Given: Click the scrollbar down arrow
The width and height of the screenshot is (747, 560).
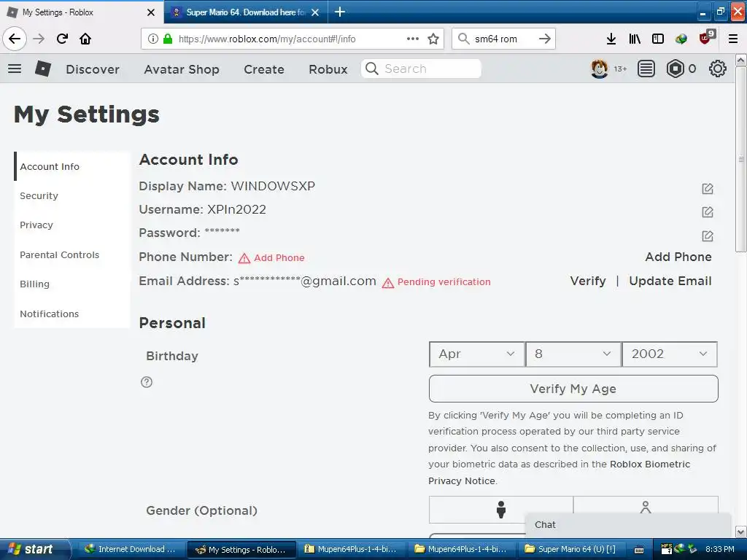Looking at the screenshot, I should [x=741, y=532].
